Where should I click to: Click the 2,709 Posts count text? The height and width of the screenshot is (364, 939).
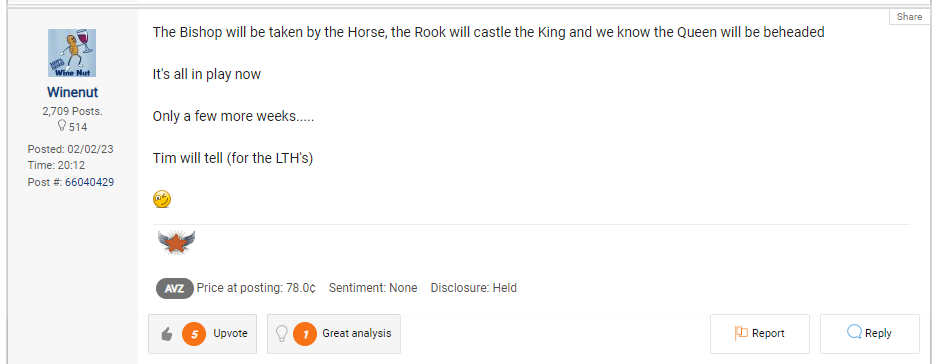72,111
